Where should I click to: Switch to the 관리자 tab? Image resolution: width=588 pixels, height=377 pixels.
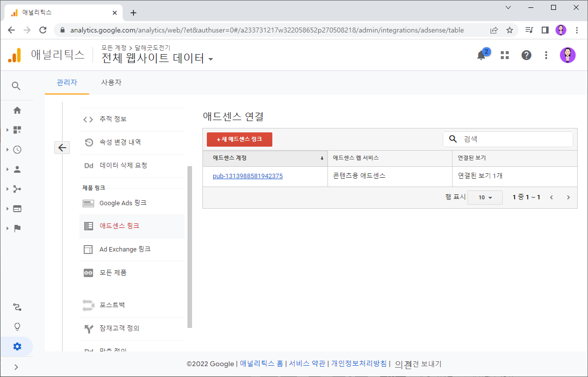click(67, 83)
